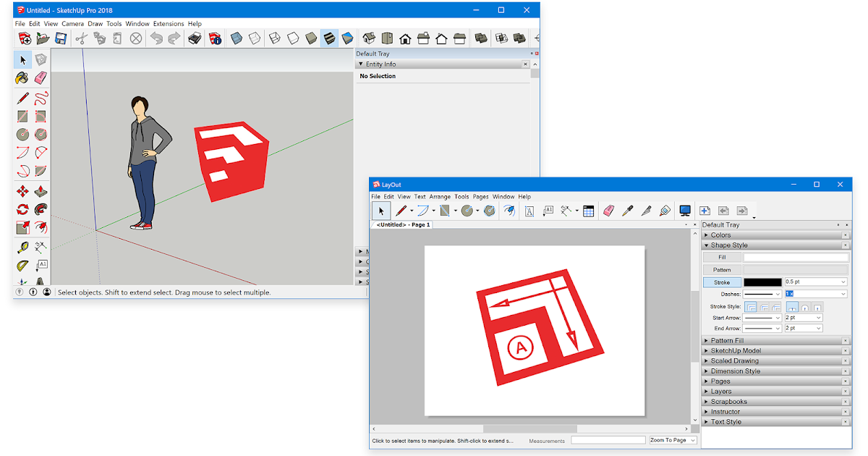Image resolution: width=868 pixels, height=456 pixels.
Task: Toggle the Stroke button in Shape Style
Action: 722,282
